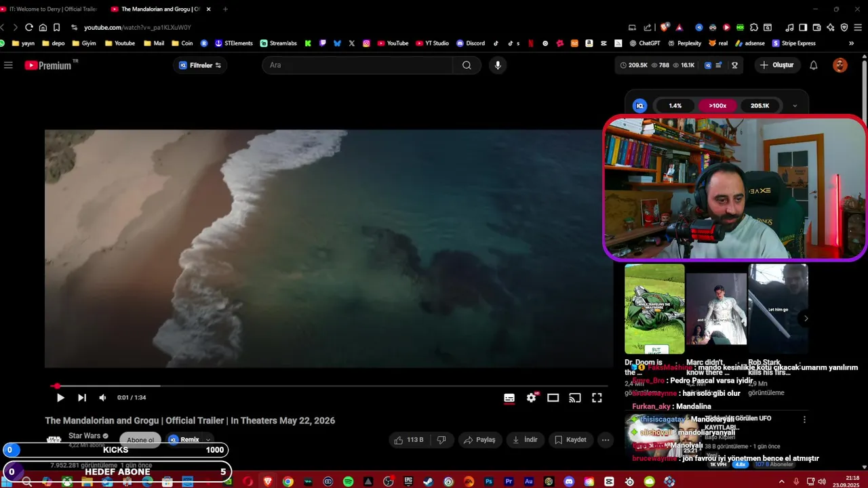This screenshot has width=868, height=488.
Task: Open the YouTube hamburger guide menu
Action: pyautogui.click(x=8, y=65)
